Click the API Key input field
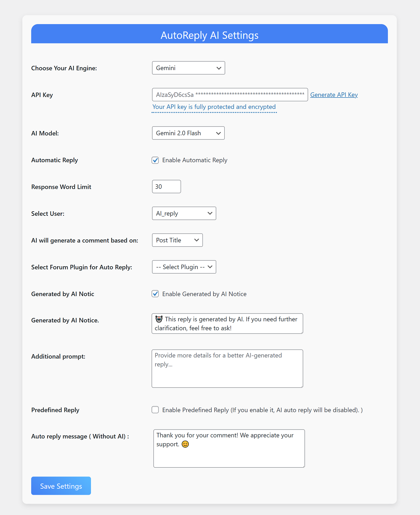420x515 pixels. click(x=230, y=95)
